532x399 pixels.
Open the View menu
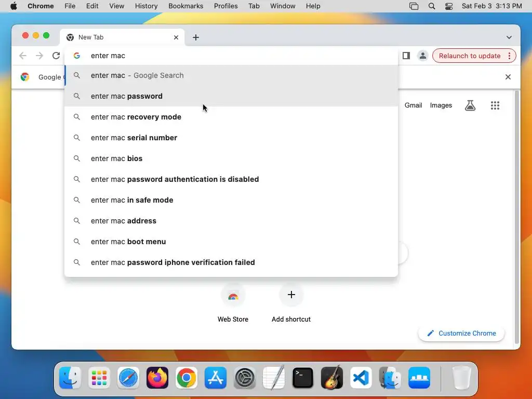(116, 6)
